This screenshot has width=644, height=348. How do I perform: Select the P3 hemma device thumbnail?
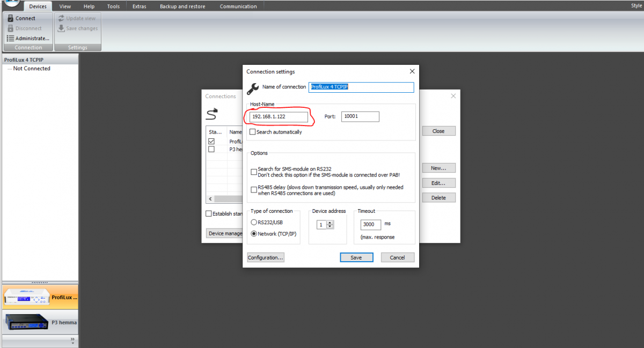click(x=27, y=322)
